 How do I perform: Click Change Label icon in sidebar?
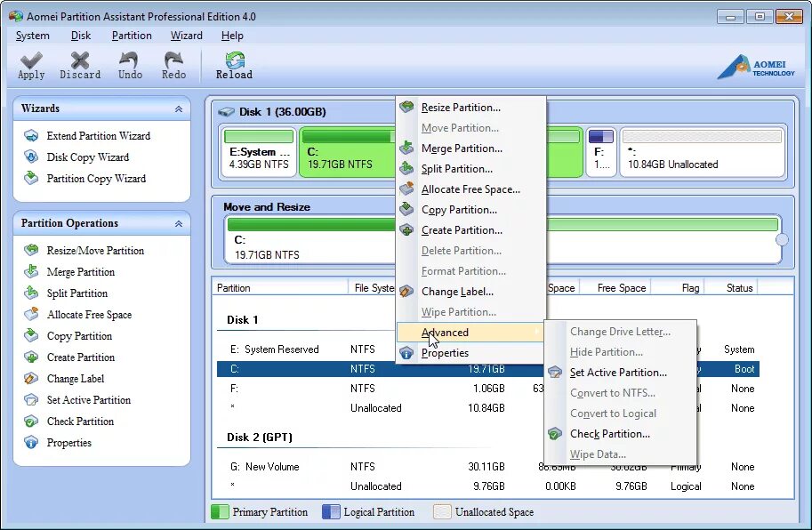tap(31, 378)
